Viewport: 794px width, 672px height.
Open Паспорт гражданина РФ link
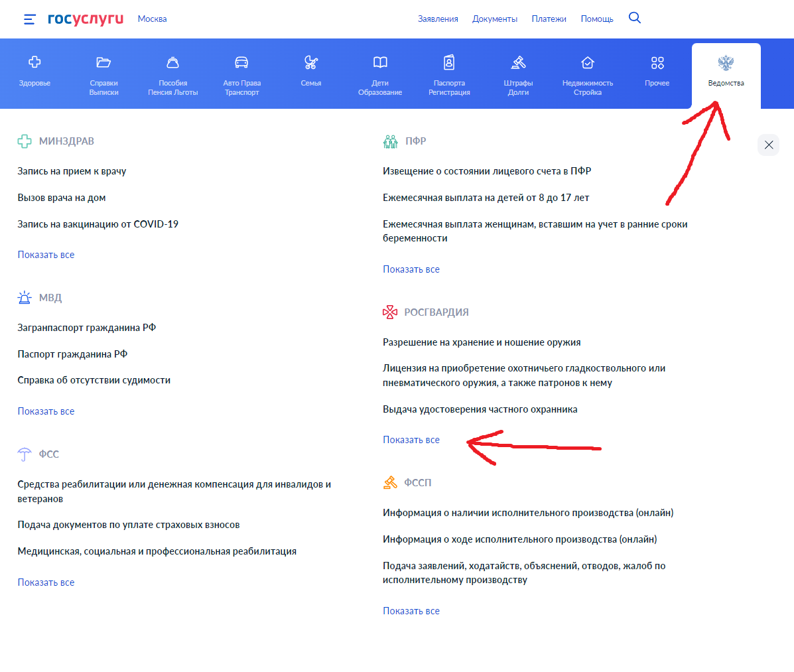click(x=72, y=354)
